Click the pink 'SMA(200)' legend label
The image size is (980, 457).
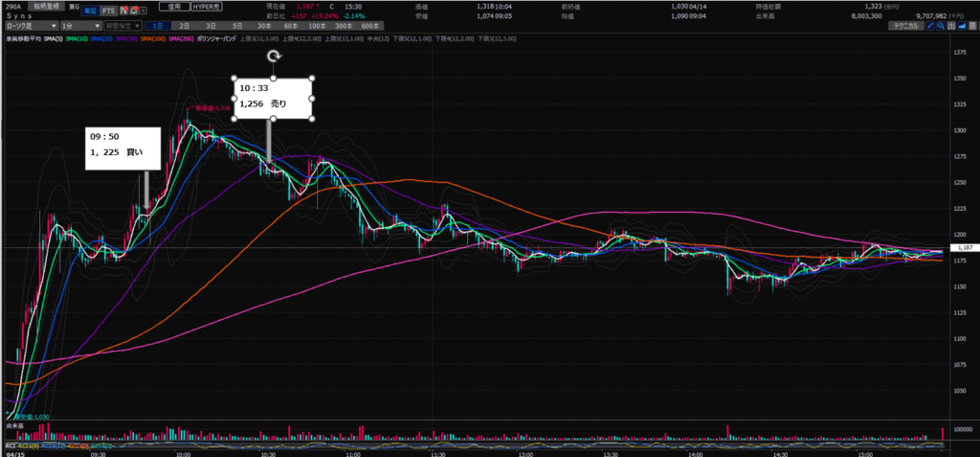[181, 39]
